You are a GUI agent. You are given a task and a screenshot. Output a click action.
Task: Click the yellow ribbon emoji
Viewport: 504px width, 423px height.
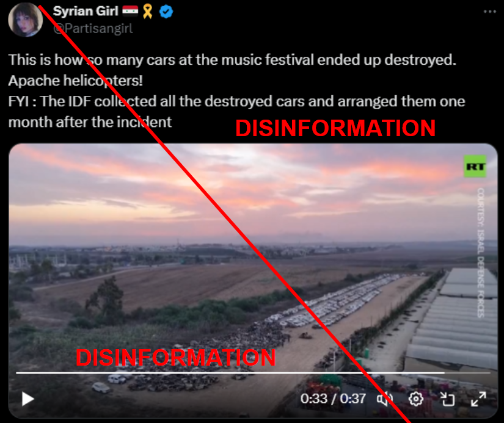click(148, 12)
